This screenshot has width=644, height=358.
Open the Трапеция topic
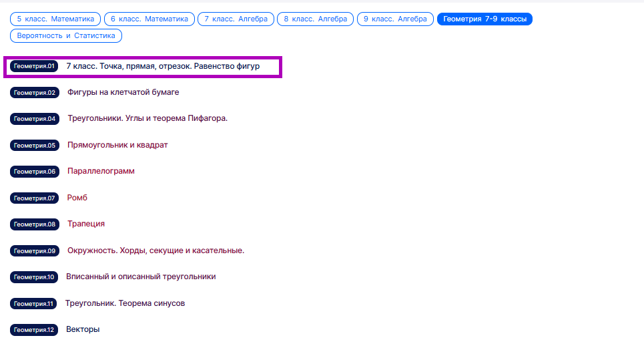point(86,224)
